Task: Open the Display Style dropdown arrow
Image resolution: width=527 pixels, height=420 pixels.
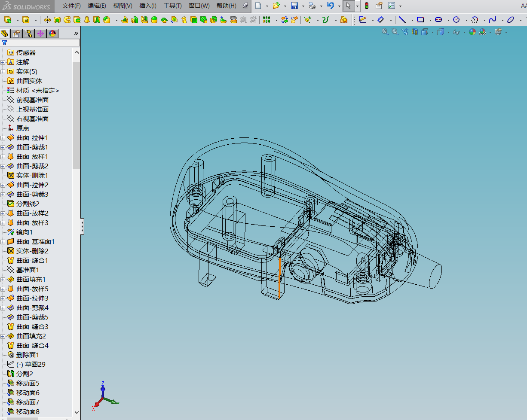Action: click(448, 32)
